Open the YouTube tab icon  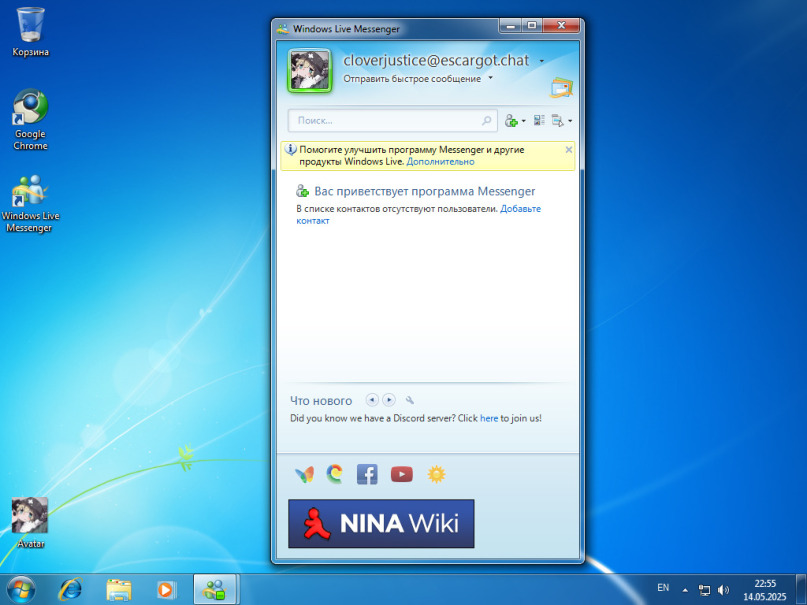(401, 474)
